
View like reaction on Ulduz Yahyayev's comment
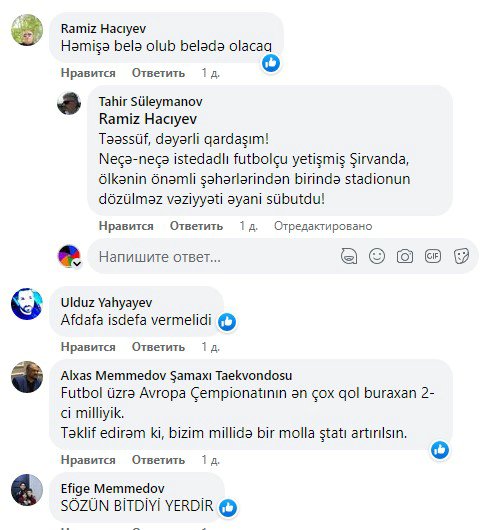pos(227,322)
